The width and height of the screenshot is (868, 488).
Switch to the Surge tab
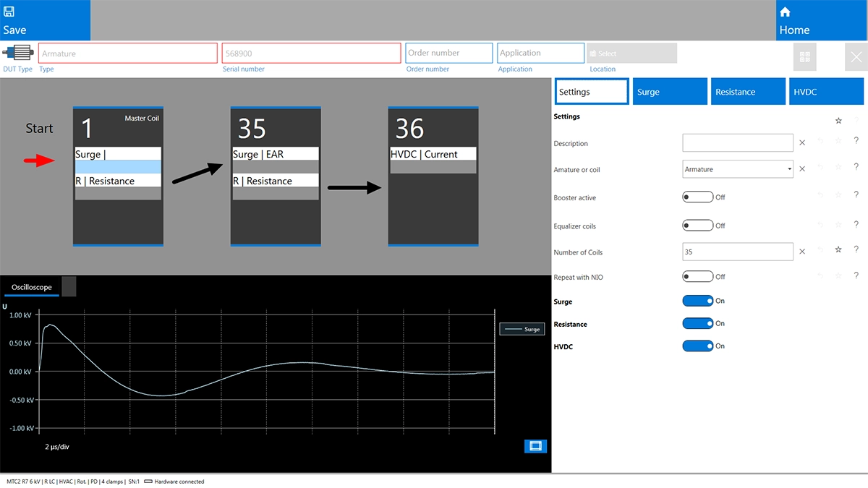[669, 92]
